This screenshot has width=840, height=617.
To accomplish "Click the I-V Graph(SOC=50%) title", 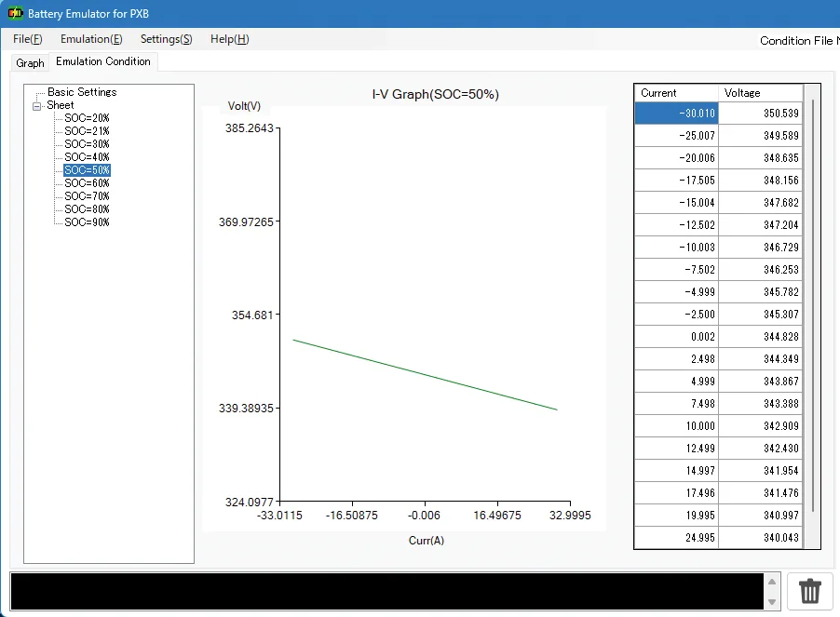I will tap(435, 94).
